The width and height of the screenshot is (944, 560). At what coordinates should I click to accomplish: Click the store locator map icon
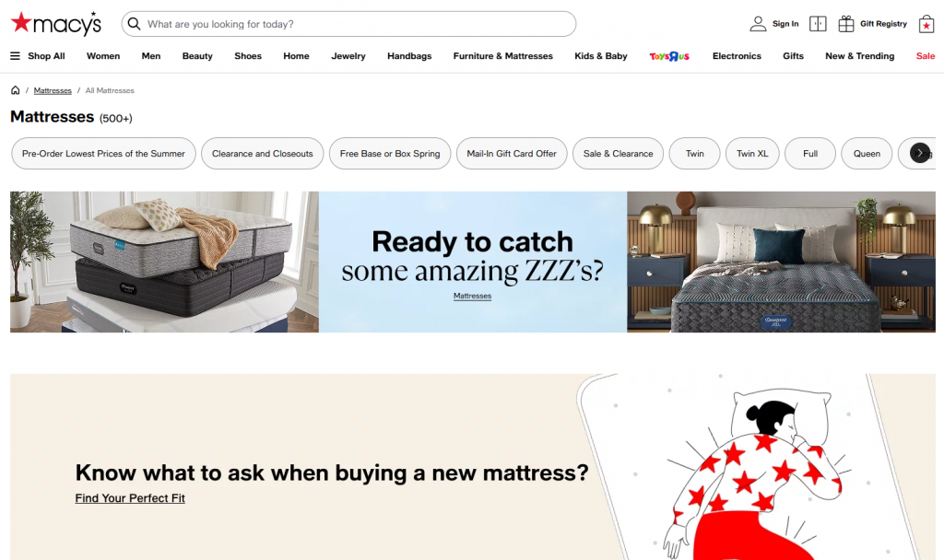(818, 23)
